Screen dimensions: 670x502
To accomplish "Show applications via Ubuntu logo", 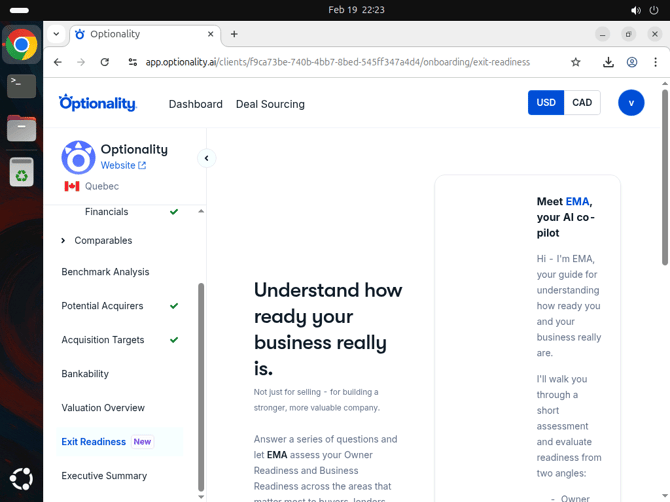I will point(21,479).
